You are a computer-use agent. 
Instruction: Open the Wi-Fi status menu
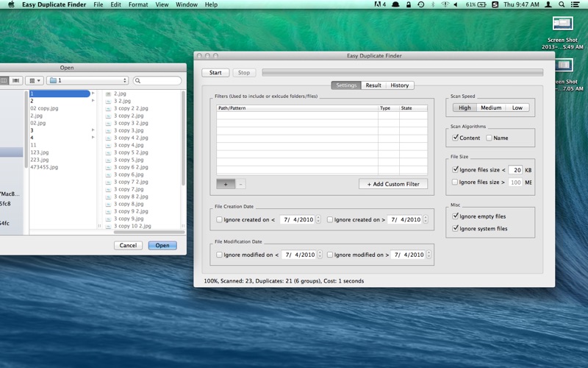tap(445, 4)
